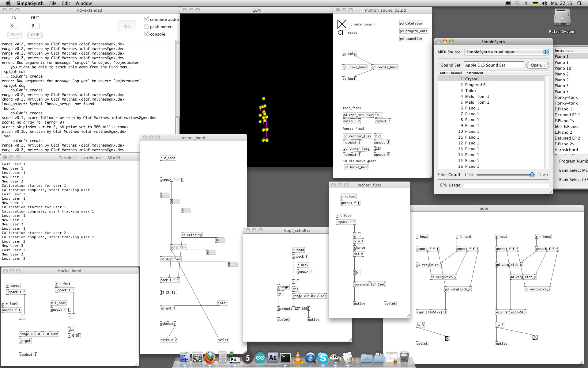Viewport: 588px width, 368px height.
Task: Click pd soundfile object
Action: pos(411,39)
